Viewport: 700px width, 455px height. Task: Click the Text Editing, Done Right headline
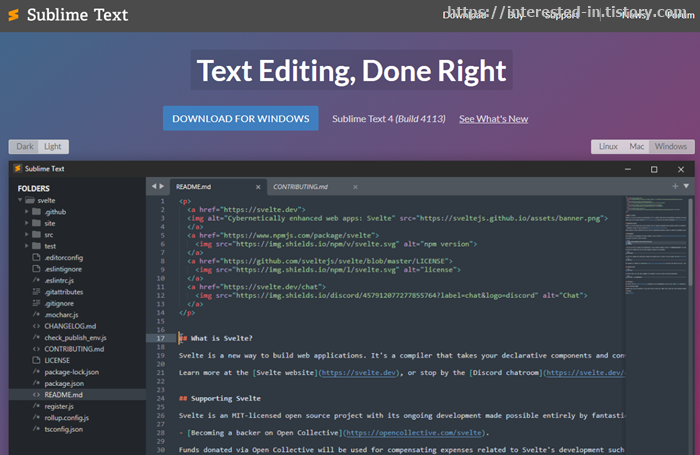[351, 71]
